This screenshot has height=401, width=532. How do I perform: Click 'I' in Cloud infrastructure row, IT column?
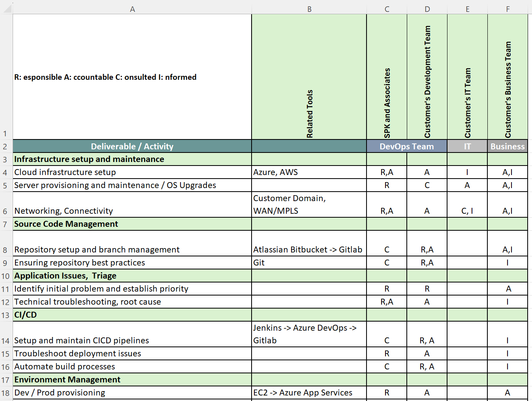pyautogui.click(x=467, y=172)
